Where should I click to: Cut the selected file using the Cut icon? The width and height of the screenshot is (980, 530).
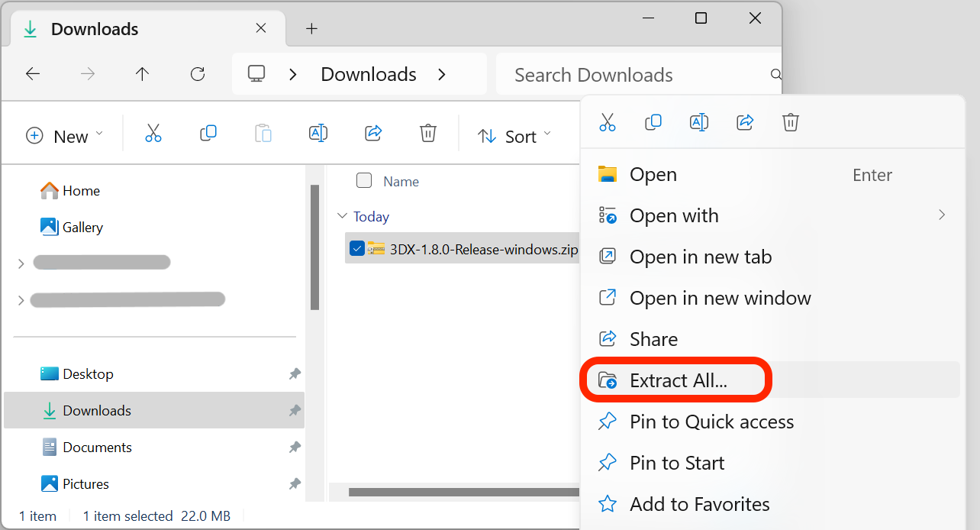(x=608, y=122)
